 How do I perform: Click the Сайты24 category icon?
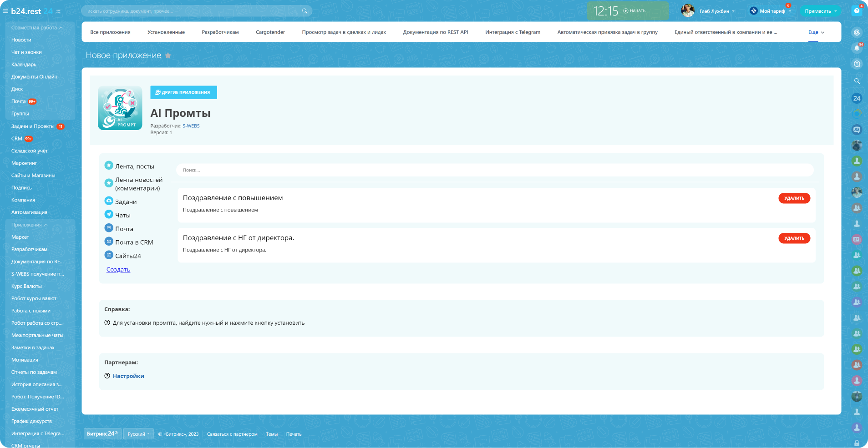click(109, 255)
